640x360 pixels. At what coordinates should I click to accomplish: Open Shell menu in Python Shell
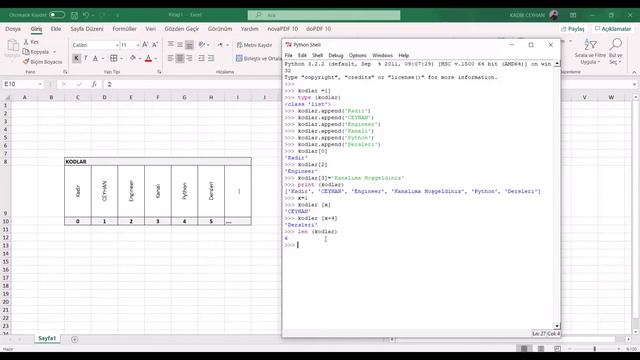317,56
